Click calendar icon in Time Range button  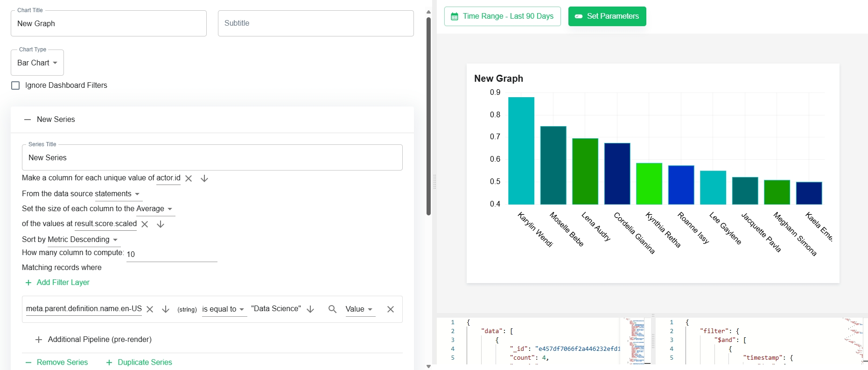tap(455, 16)
